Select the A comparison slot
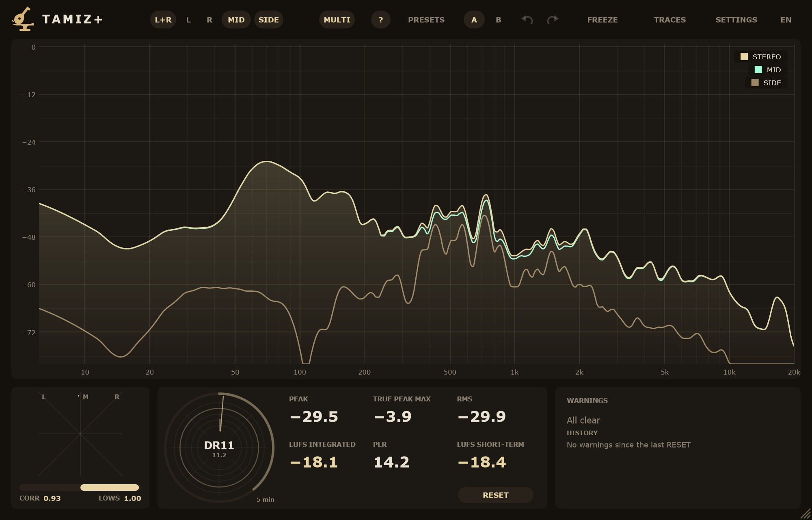 [x=474, y=19]
